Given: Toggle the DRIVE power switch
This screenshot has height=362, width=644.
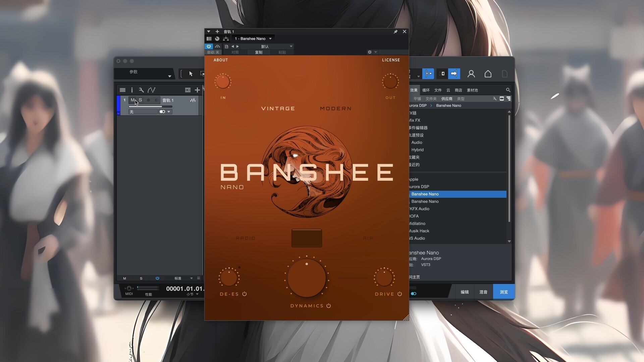Looking at the screenshot, I should pos(399,294).
